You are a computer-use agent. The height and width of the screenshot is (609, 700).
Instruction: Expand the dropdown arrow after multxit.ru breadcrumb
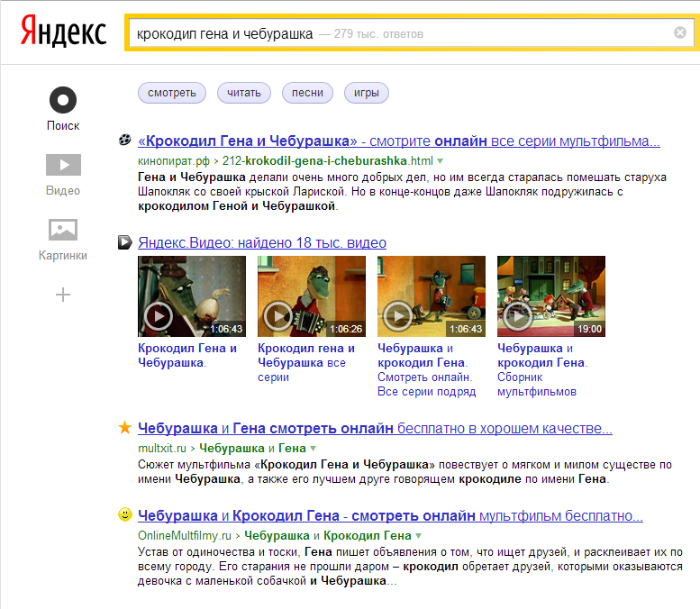click(313, 448)
